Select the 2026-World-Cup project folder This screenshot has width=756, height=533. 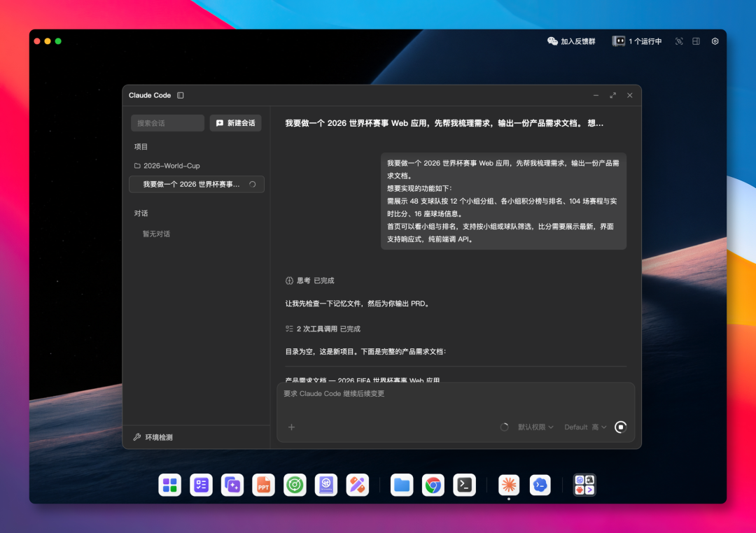click(167, 166)
